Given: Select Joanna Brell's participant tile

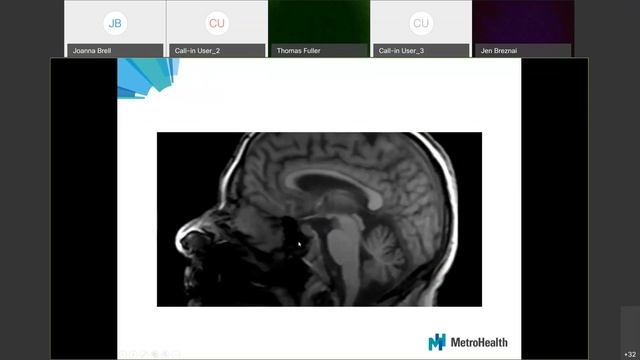Looking at the screenshot, I should pyautogui.click(x=115, y=29).
